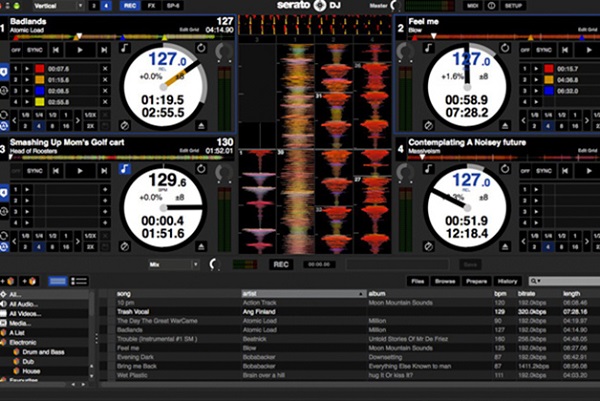The image size is (600, 401).
Task: Add a cue point in deck 3 slot 1
Action: tap(105, 189)
